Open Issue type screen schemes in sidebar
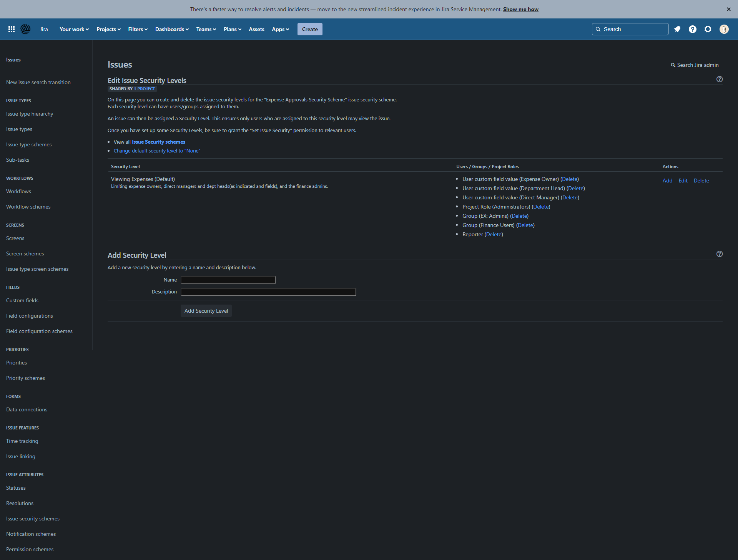738x560 pixels. tap(37, 269)
